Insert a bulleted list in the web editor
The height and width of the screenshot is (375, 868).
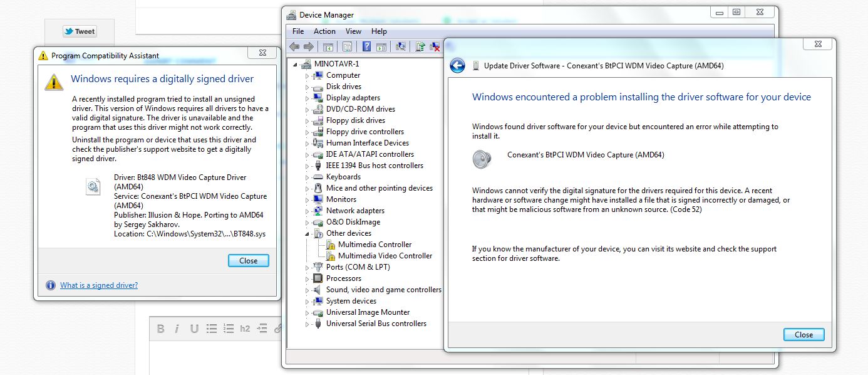[212, 329]
